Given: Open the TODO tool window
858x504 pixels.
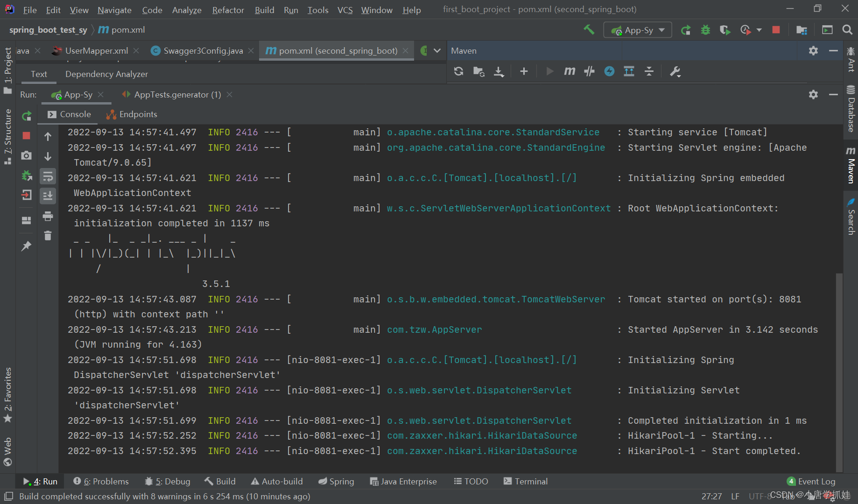Looking at the screenshot, I should (471, 481).
